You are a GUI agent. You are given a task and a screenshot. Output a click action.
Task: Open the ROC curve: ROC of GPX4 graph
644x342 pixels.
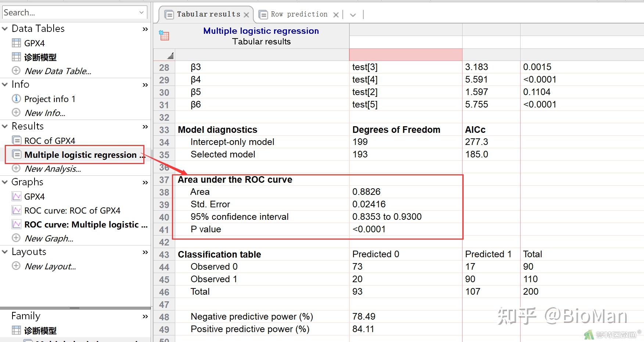pyautogui.click(x=72, y=211)
